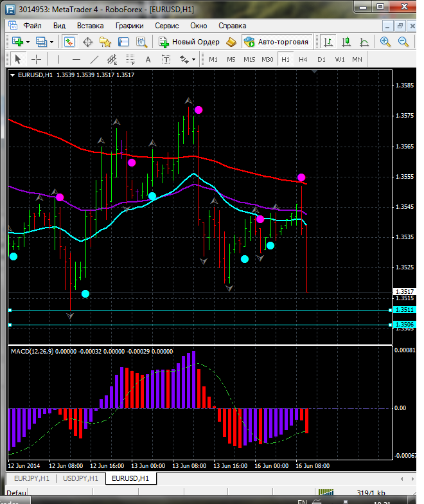Toggle the Авто-торговля button

tap(276, 42)
